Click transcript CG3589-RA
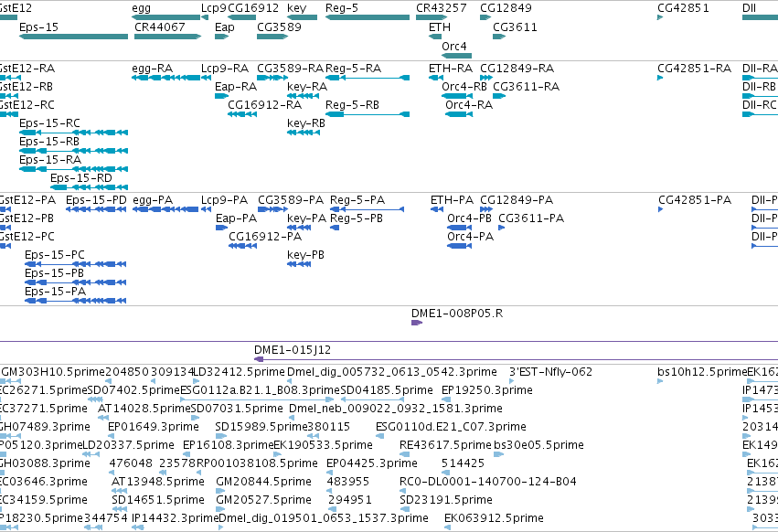 (273, 78)
